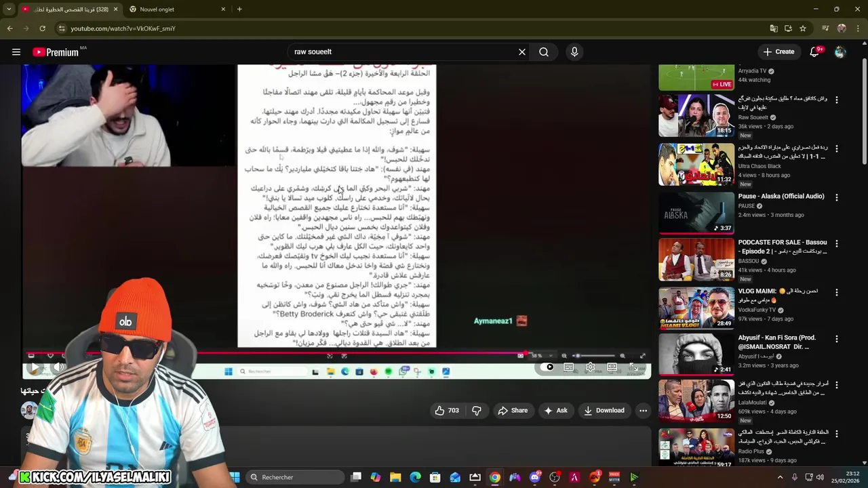Open the Arryadia TV live stream thumbnail
This screenshot has height=488, width=868.
point(696,77)
